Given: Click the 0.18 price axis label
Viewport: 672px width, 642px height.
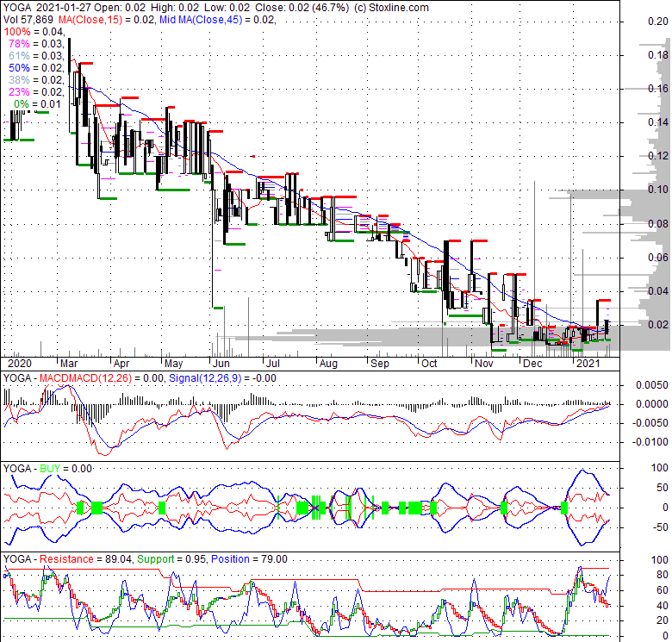Looking at the screenshot, I should pyautogui.click(x=658, y=55).
